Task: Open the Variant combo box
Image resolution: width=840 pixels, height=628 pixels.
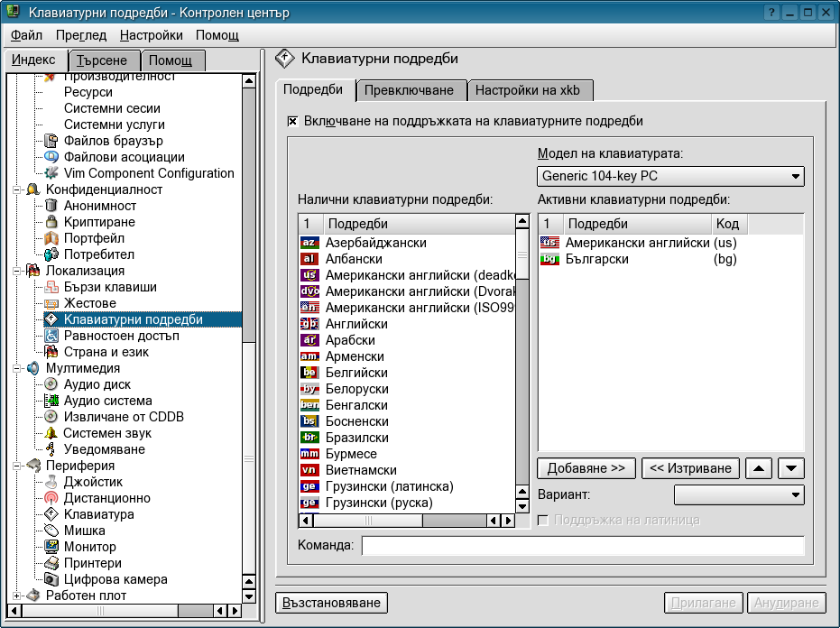Action: tap(738, 494)
